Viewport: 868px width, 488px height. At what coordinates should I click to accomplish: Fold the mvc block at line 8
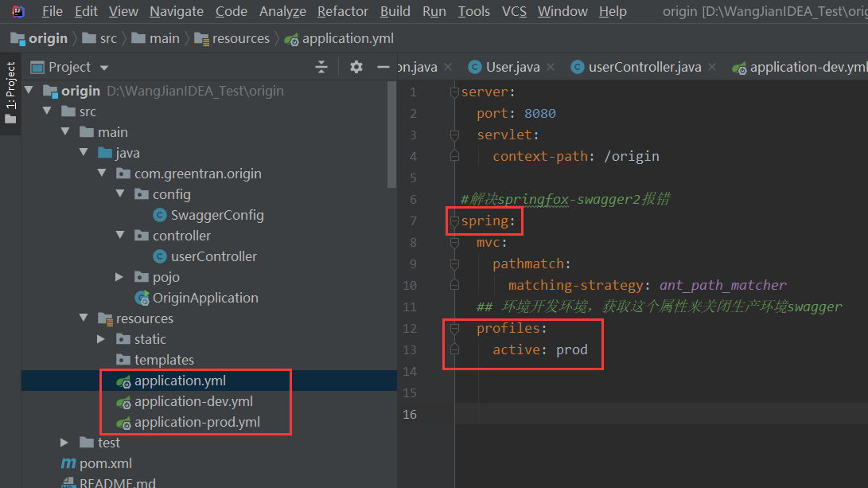(454, 242)
